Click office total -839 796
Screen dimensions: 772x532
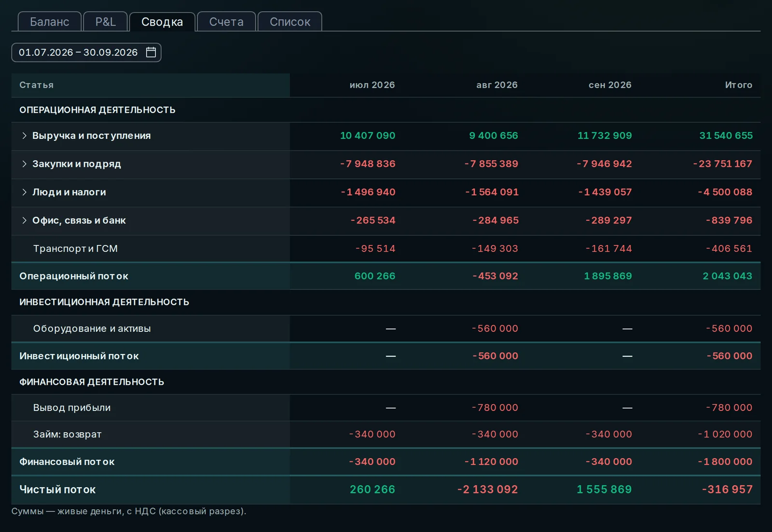tap(729, 220)
